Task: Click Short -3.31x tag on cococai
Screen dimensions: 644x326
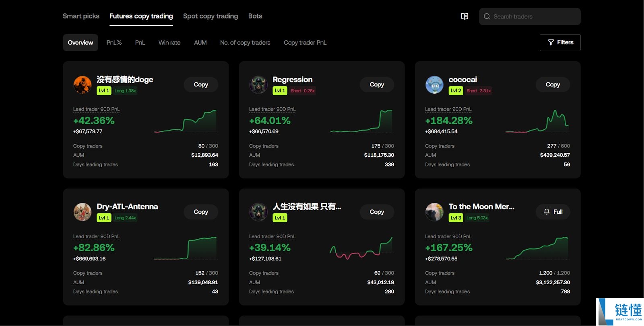Action: pyautogui.click(x=479, y=91)
